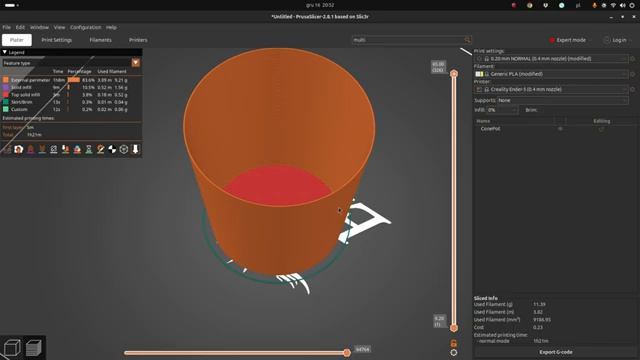Screen dimensions: 640x360
Task: Switch to the Print Settings tab
Action: pyautogui.click(x=57, y=40)
